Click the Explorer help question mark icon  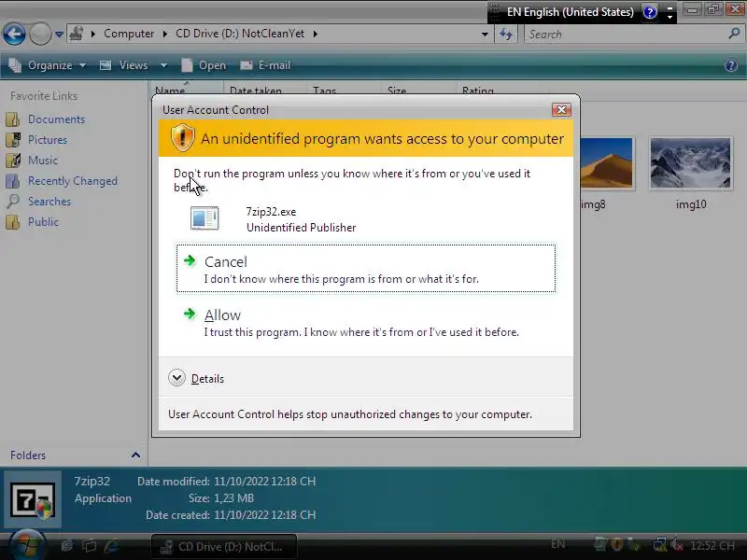pos(731,65)
